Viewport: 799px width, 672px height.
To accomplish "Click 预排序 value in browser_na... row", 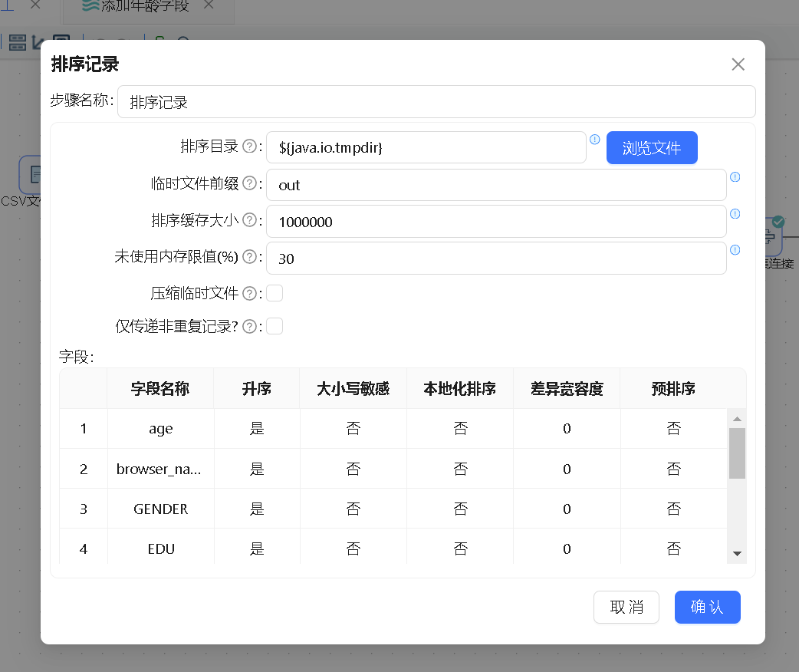I will click(674, 469).
